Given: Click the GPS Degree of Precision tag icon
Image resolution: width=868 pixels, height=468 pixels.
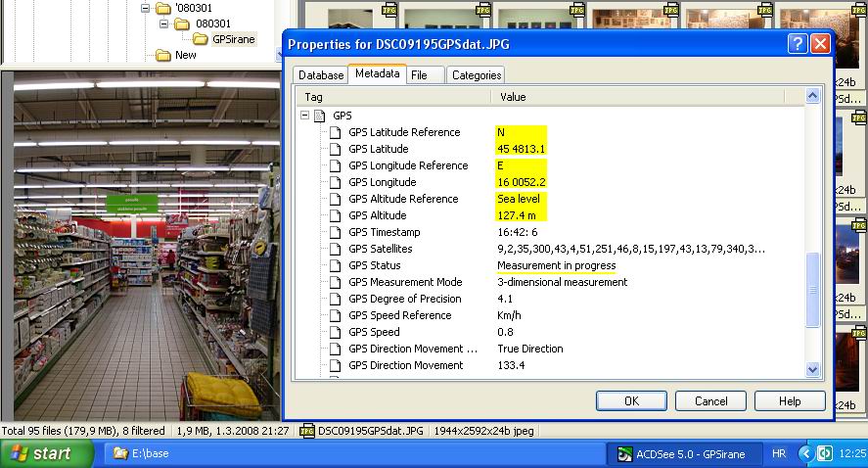Looking at the screenshot, I should tap(335, 299).
